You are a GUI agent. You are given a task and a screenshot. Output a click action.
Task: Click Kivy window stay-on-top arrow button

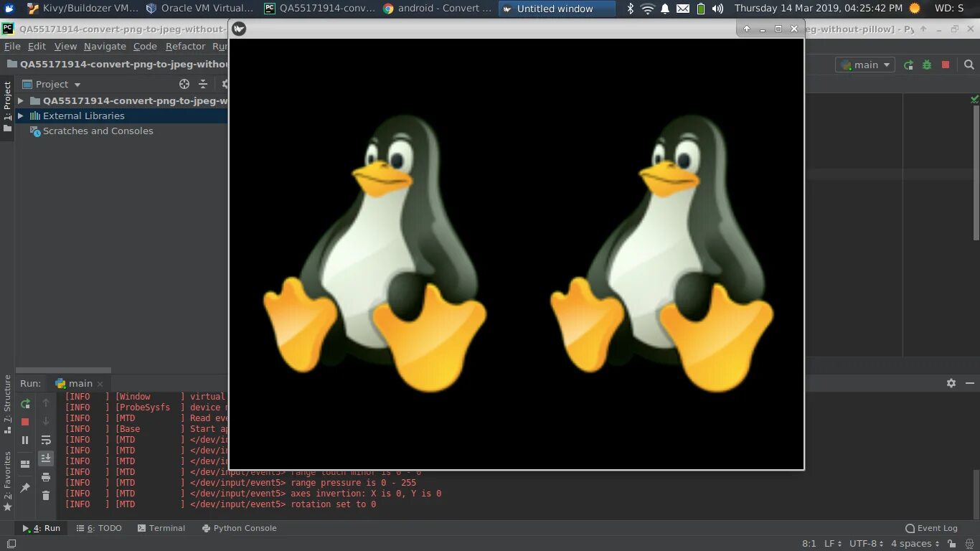tap(746, 29)
